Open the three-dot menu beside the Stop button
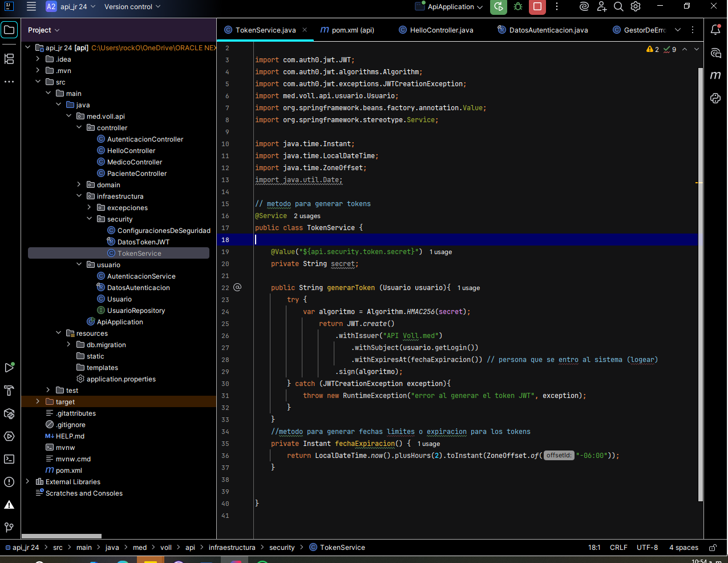The image size is (728, 563). (x=557, y=7)
